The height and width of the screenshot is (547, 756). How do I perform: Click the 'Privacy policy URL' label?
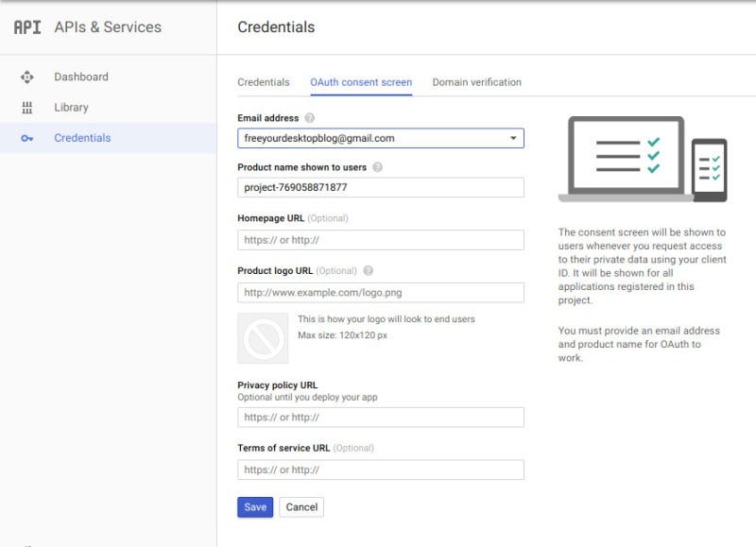(277, 385)
